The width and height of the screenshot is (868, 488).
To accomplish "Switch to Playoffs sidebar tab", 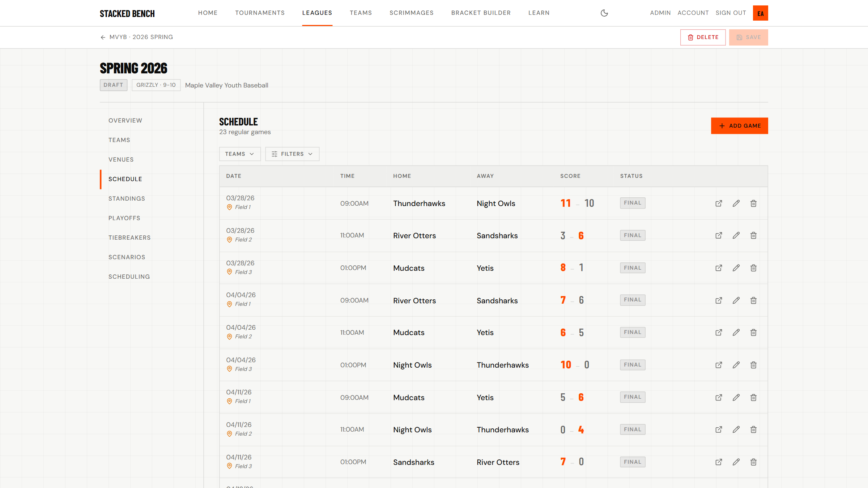I will pos(124,218).
